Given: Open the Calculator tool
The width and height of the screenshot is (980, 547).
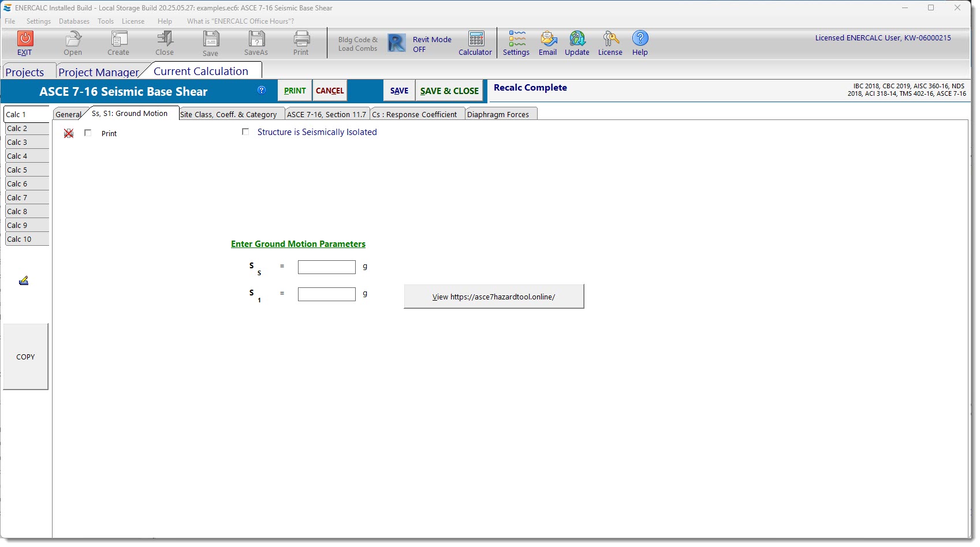Looking at the screenshot, I should pos(476,39).
